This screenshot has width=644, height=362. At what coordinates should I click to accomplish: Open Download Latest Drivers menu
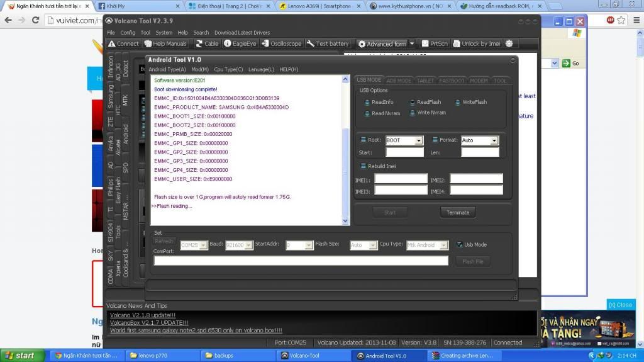pyautogui.click(x=242, y=33)
